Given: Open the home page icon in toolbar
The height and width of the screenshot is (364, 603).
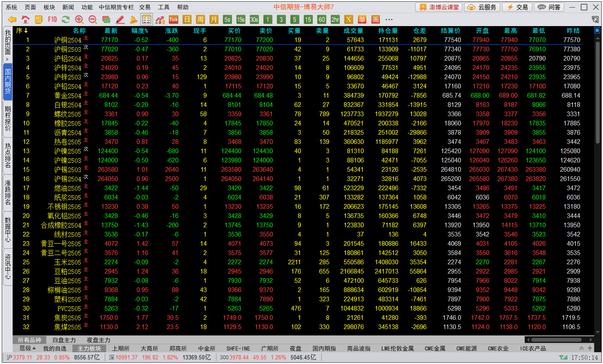Looking at the screenshot, I should click(x=25, y=19).
